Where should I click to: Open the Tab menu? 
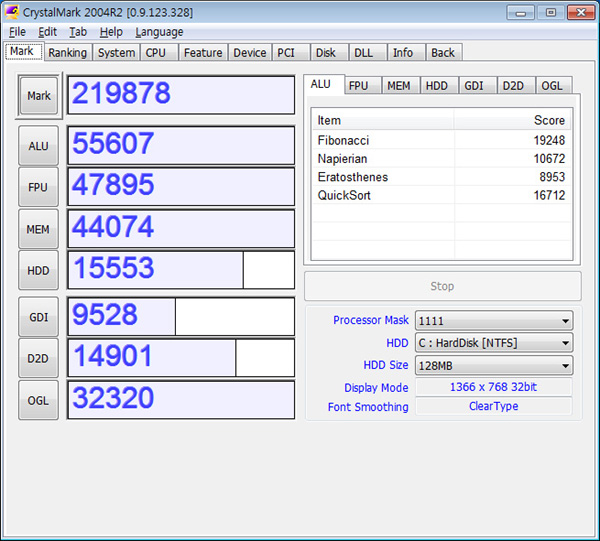pyautogui.click(x=78, y=32)
